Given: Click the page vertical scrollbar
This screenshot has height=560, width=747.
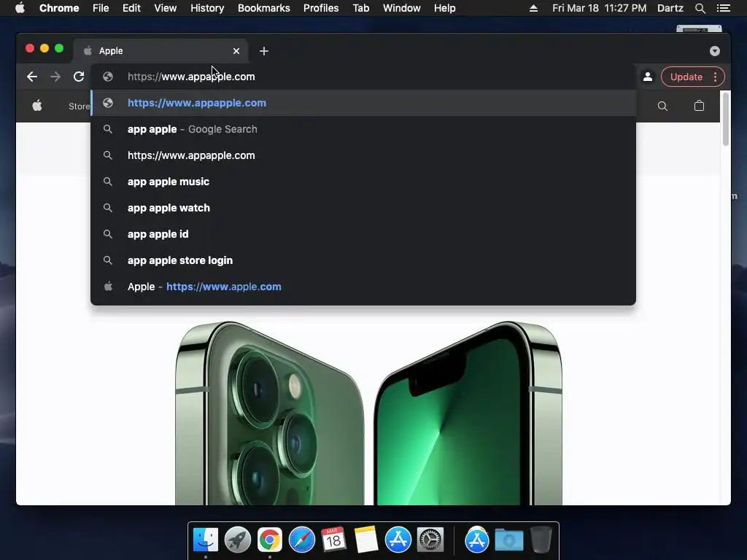Looking at the screenshot, I should (x=726, y=119).
